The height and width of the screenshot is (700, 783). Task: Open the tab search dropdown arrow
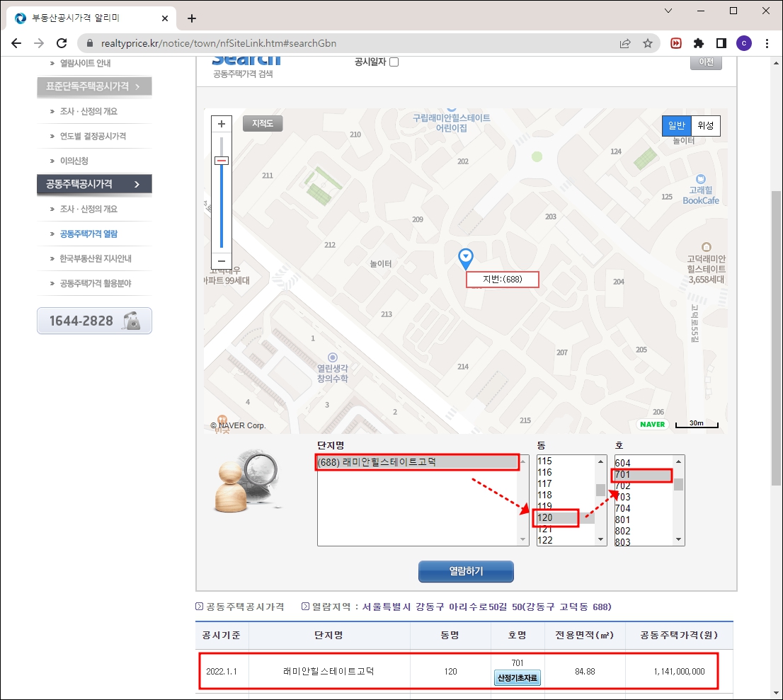[x=668, y=11]
